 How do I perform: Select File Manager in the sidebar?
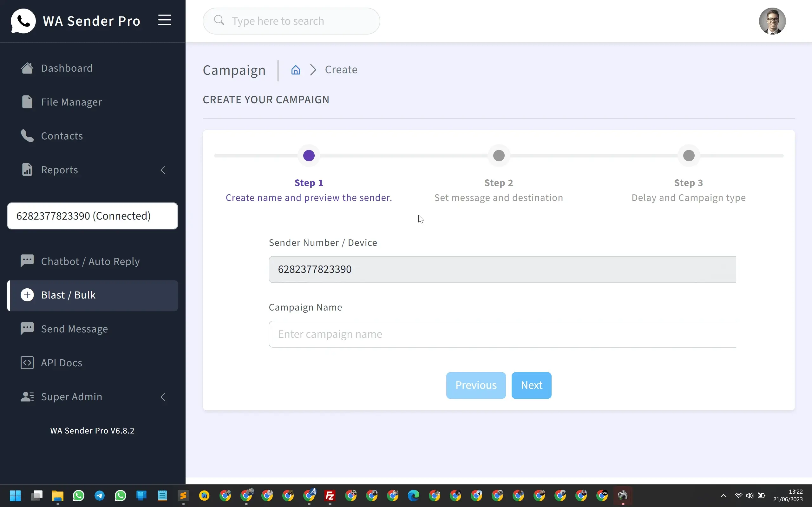click(71, 102)
